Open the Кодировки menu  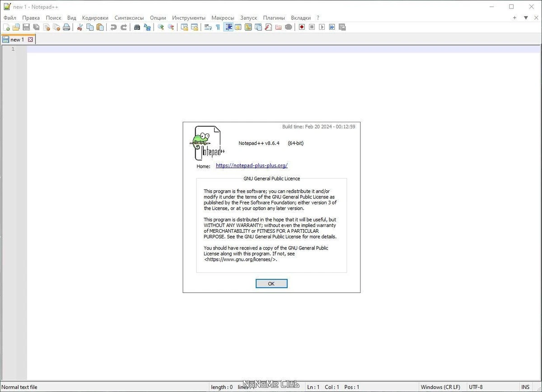[95, 18]
